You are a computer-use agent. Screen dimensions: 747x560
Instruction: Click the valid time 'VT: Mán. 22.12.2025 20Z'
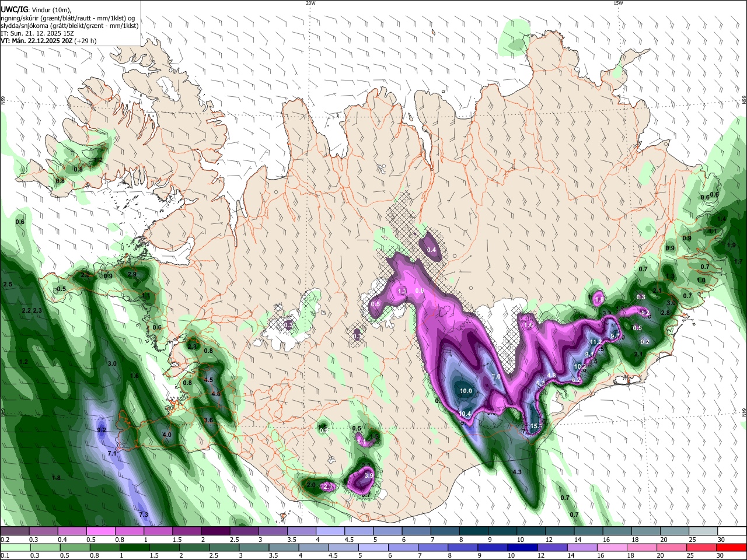(36, 41)
